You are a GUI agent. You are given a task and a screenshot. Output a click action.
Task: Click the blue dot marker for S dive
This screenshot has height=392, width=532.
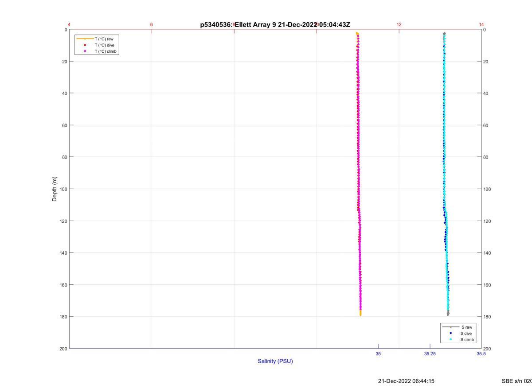pyautogui.click(x=450, y=334)
